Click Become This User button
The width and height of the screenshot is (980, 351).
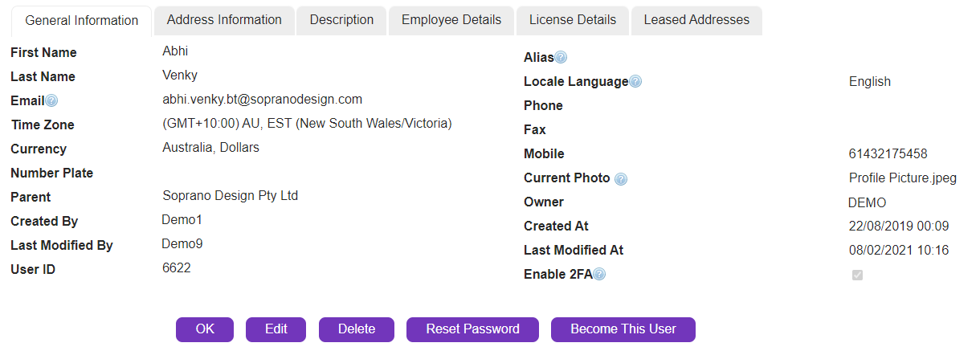tap(623, 329)
